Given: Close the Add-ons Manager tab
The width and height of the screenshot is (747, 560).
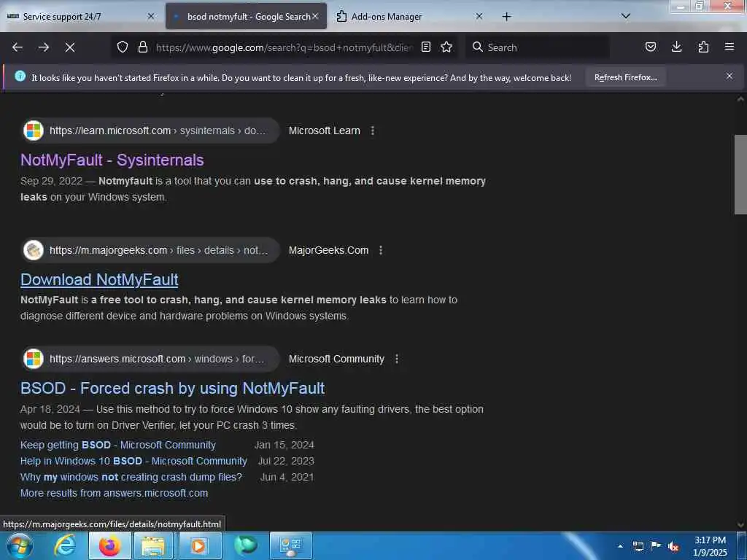Looking at the screenshot, I should coord(479,16).
